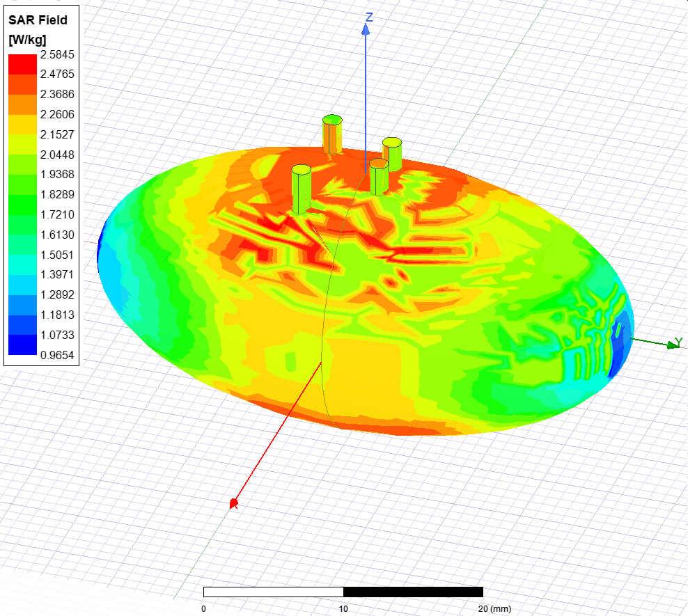Select the orange-topped cylinder beside the Z axis
Image resolution: width=688 pixels, height=616 pixels.
379,177
